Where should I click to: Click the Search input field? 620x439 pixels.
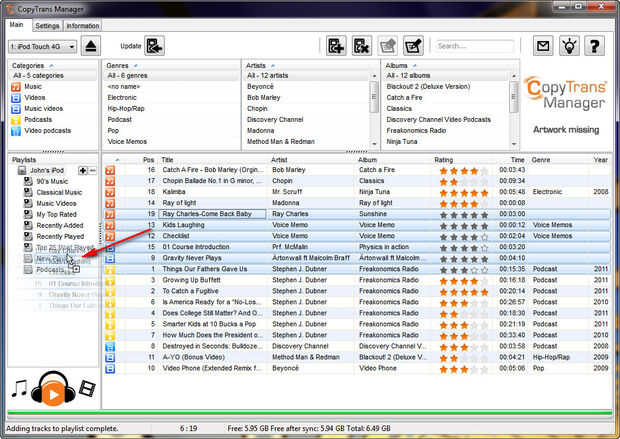(x=474, y=46)
